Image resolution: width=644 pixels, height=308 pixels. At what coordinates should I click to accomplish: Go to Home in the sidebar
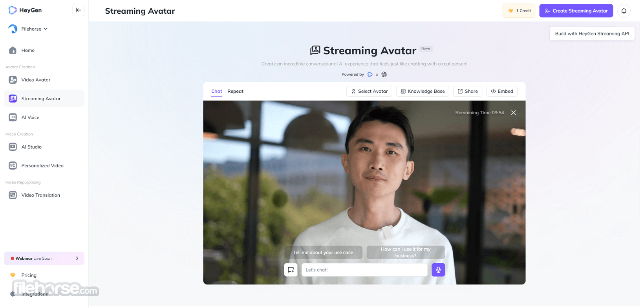pos(44,50)
